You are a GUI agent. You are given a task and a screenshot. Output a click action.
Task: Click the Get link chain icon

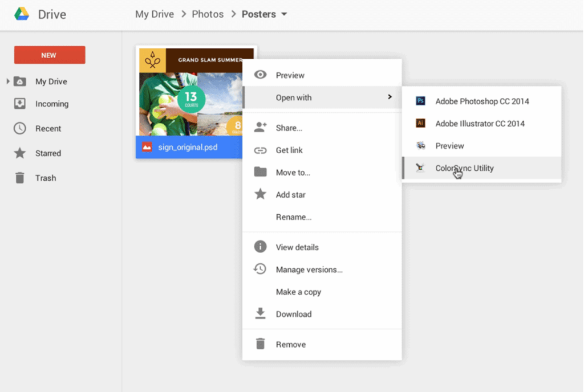[x=260, y=150]
